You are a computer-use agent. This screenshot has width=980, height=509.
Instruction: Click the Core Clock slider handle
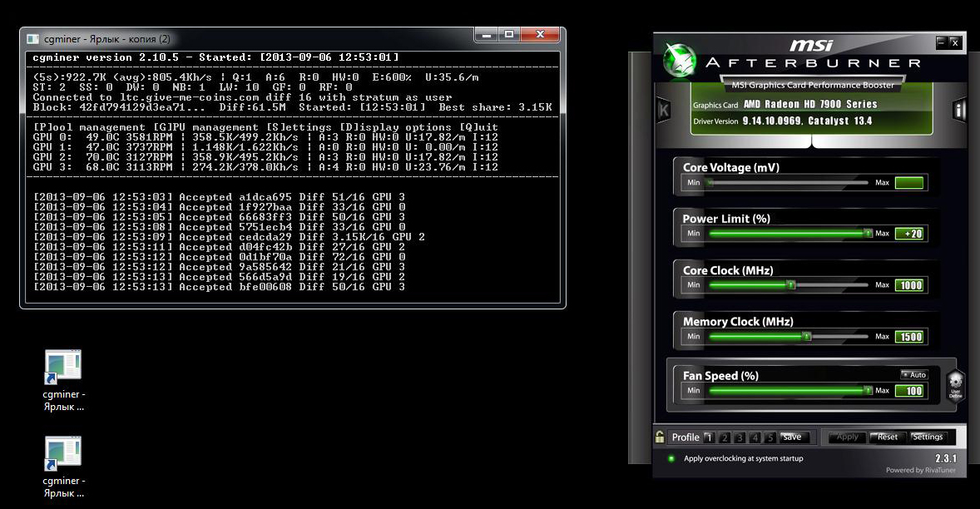click(x=791, y=284)
